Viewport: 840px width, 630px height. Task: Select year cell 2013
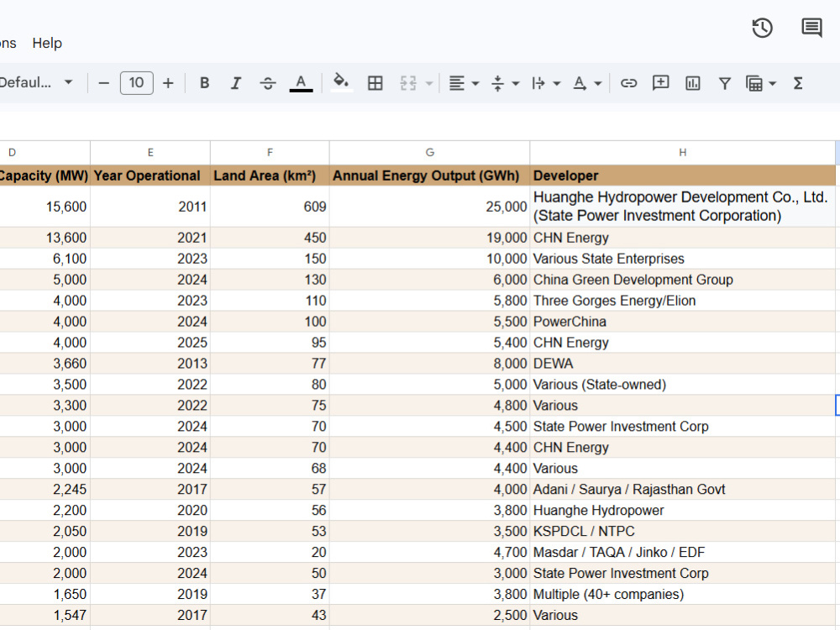coord(150,363)
